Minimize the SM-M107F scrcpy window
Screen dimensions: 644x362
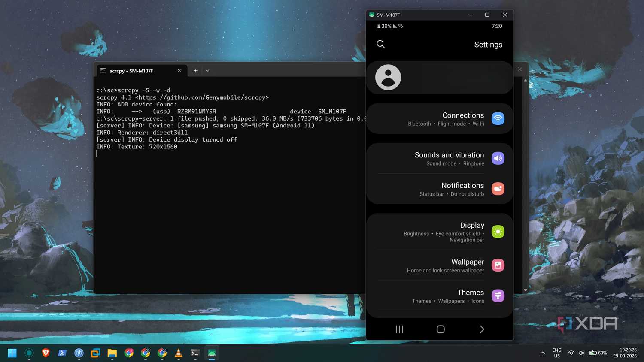point(470,15)
